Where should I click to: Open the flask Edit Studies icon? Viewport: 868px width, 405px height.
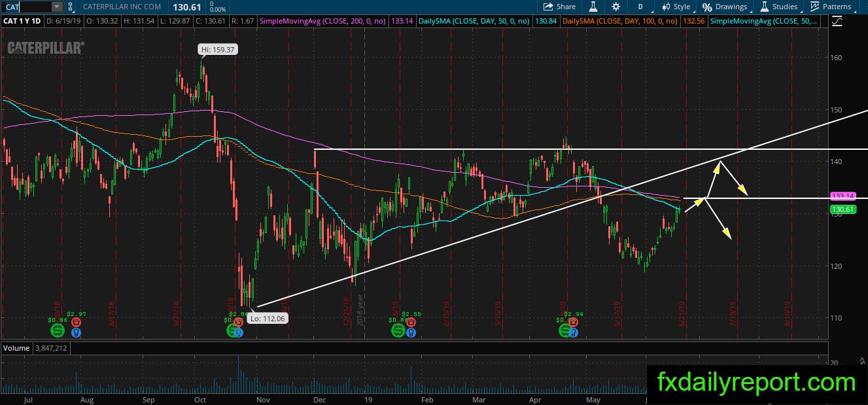[593, 7]
